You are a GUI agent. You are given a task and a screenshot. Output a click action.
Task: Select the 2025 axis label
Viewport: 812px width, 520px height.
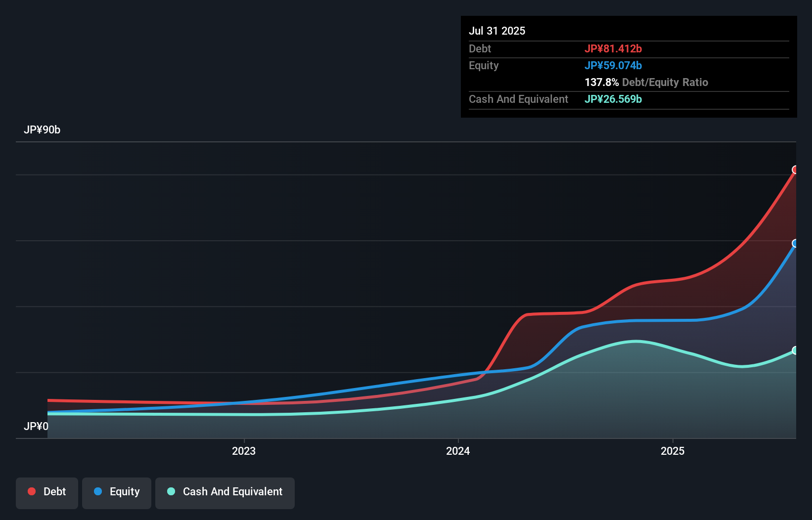point(673,451)
